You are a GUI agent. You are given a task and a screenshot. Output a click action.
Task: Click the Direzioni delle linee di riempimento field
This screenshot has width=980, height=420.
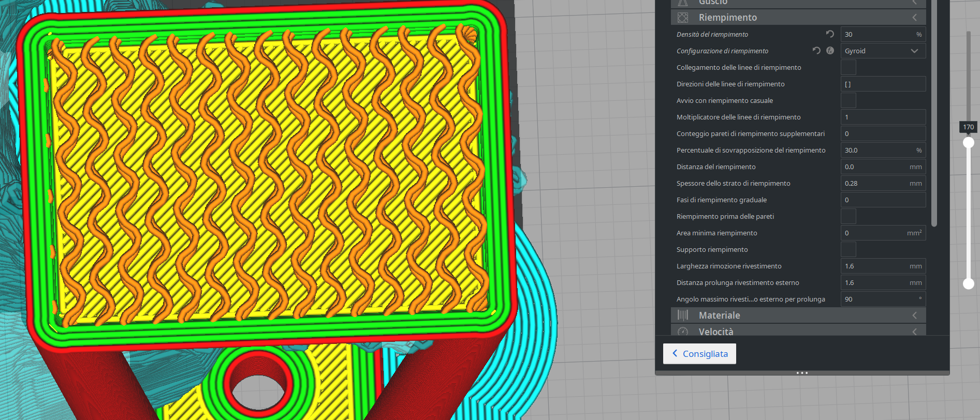883,84
